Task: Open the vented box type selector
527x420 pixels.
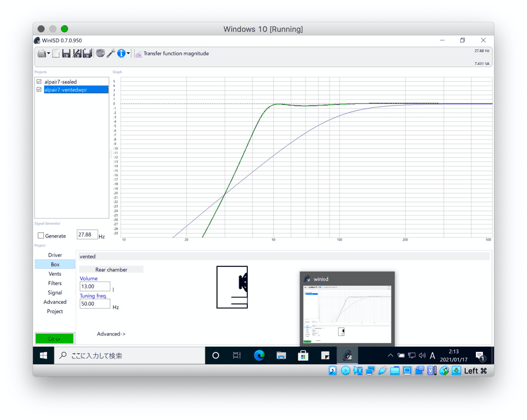Action: point(284,256)
